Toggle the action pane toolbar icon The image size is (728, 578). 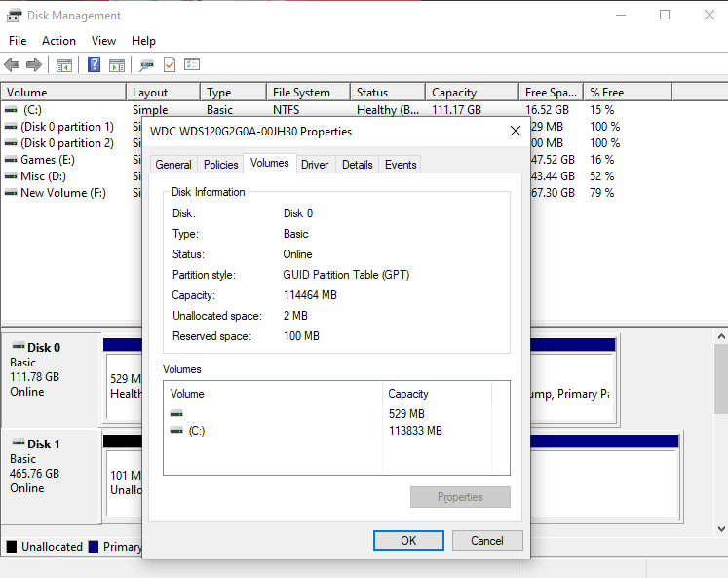click(117, 65)
